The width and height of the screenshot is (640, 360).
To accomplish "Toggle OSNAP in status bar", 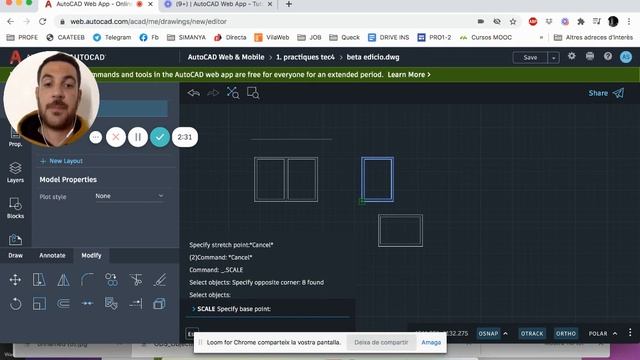I will (x=488, y=333).
